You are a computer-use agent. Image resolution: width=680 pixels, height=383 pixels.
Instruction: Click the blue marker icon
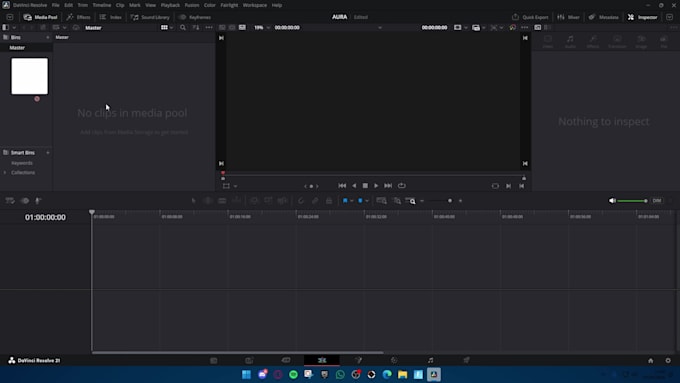coord(360,200)
